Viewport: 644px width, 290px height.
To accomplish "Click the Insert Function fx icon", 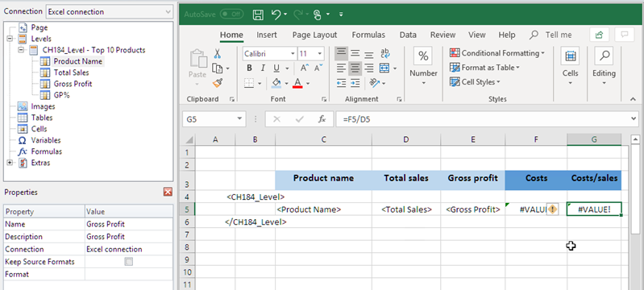I will 322,119.
